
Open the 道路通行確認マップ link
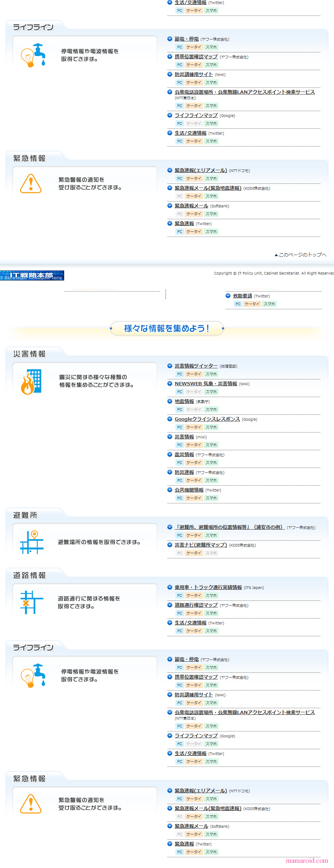[x=196, y=605]
